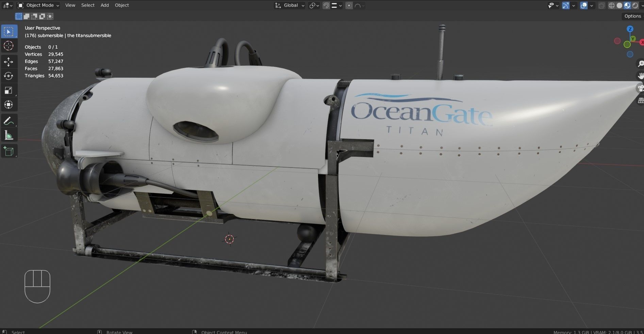Image resolution: width=644 pixels, height=334 pixels.
Task: Click the Objects count 0 / 1
Action: pos(53,47)
